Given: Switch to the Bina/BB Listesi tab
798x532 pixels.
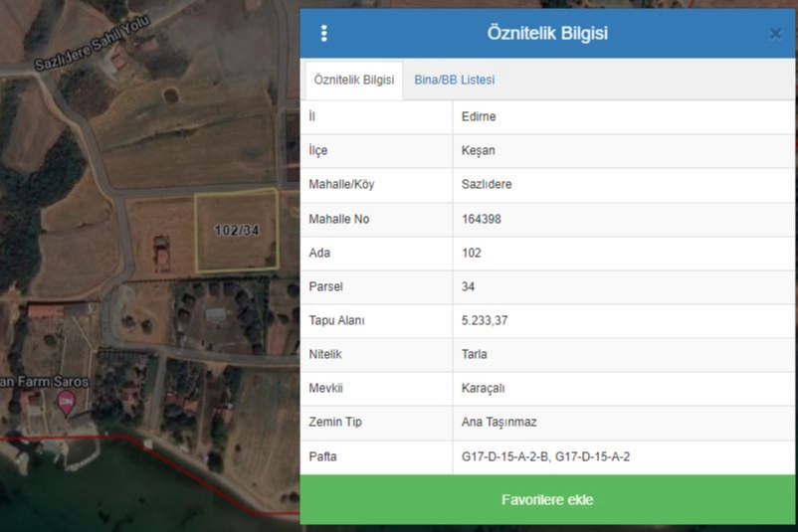Looking at the screenshot, I should [454, 80].
